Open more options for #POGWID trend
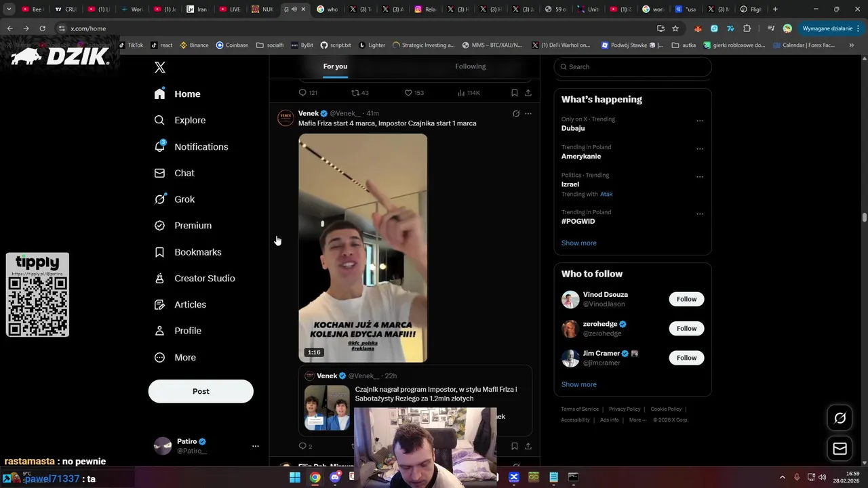The height and width of the screenshot is (488, 868). 700,213
